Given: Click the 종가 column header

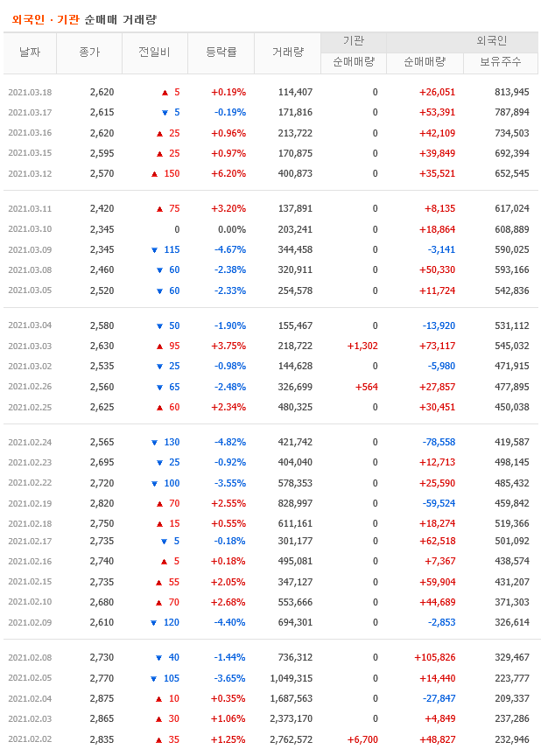Looking at the screenshot, I should [89, 52].
